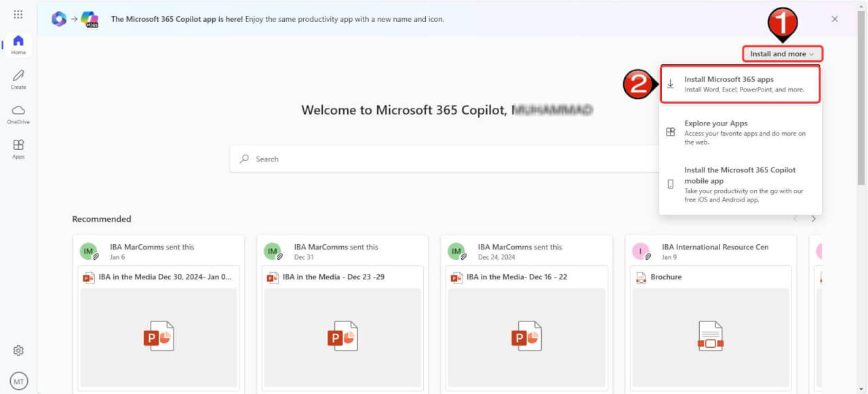This screenshot has width=868, height=394.
Task: Expand the Install and more dropdown
Action: coord(781,54)
